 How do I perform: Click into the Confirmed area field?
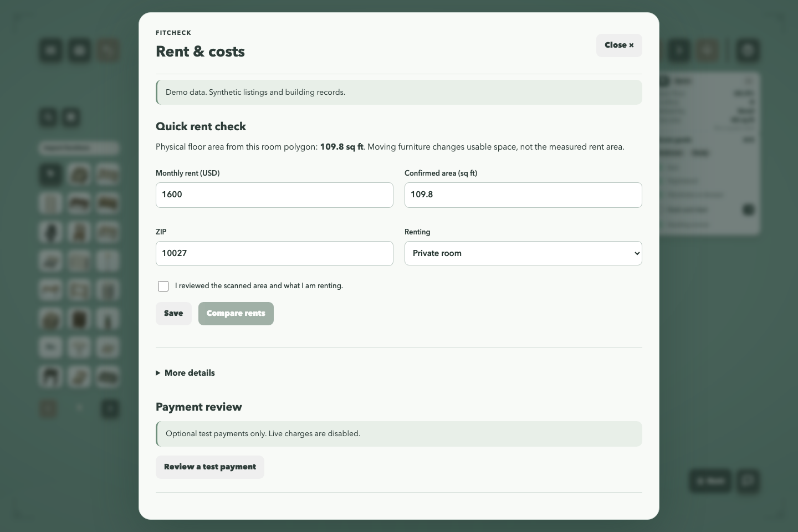(x=523, y=195)
